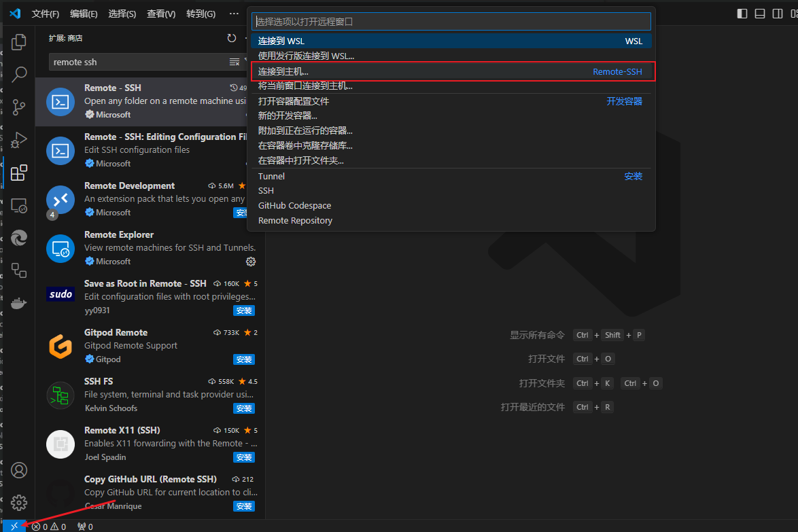Choose 打开容器配置文件 option
Image resolution: width=798 pixels, height=532 pixels.
pyautogui.click(x=451, y=101)
